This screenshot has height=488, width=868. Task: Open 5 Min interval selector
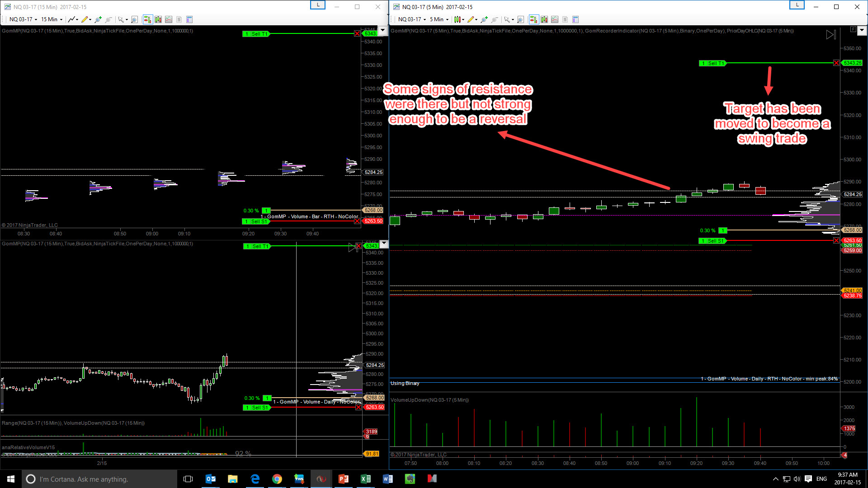(x=439, y=19)
